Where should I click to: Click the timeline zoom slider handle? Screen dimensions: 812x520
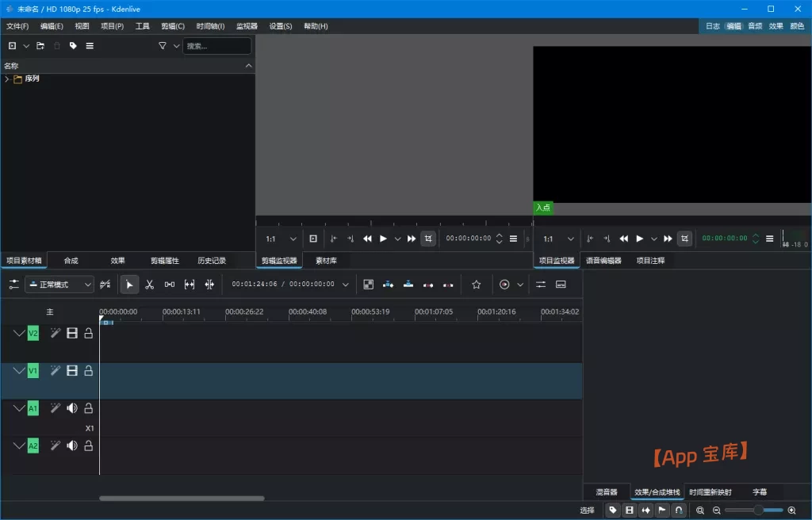click(758, 510)
